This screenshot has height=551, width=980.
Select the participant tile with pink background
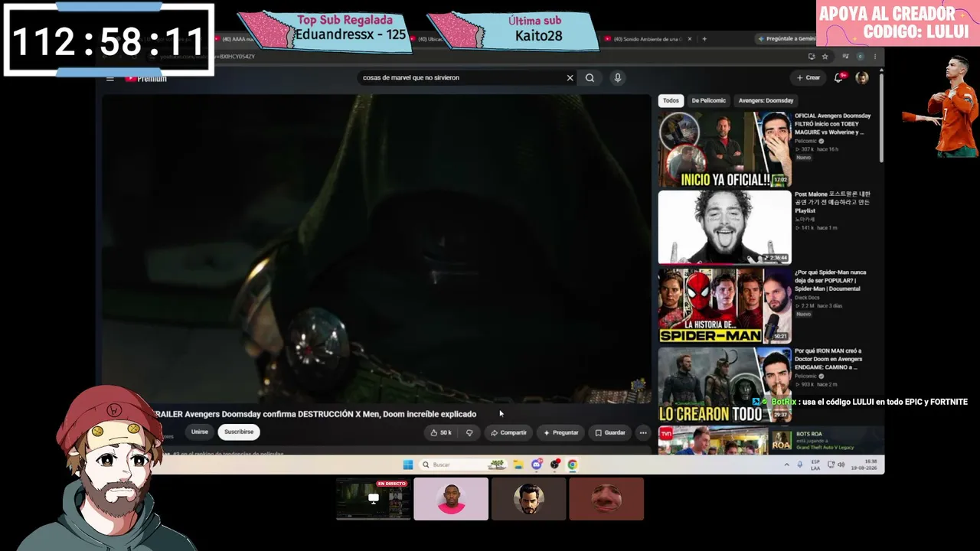pos(451,499)
